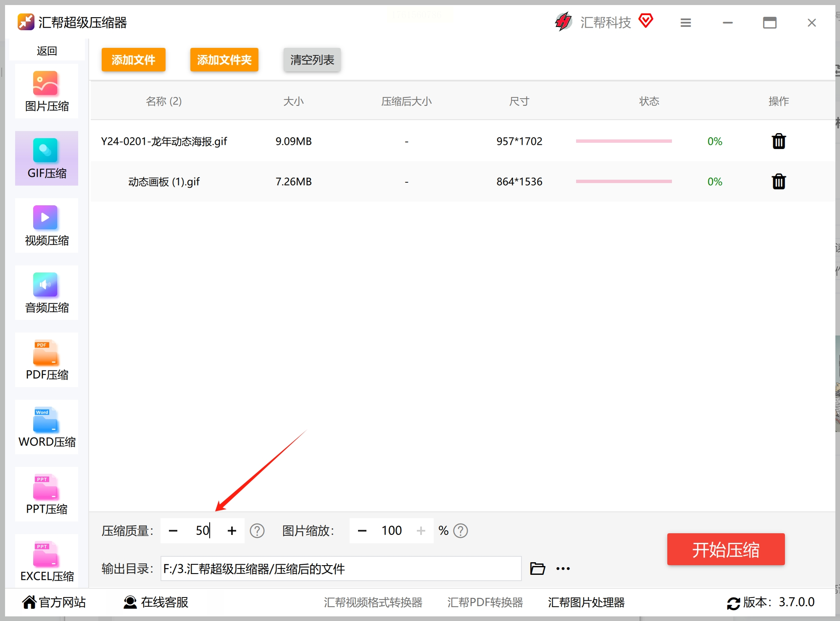Click the help icon next to 压缩质量

click(x=257, y=531)
